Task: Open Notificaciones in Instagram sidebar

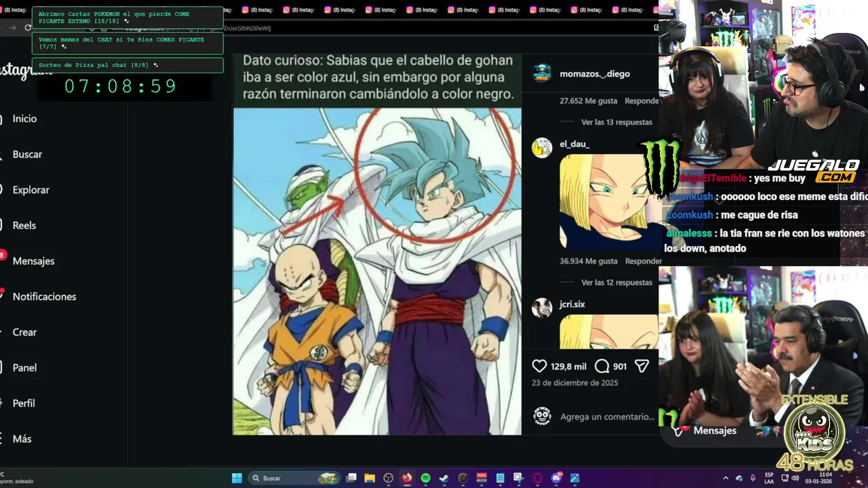Action: (44, 296)
